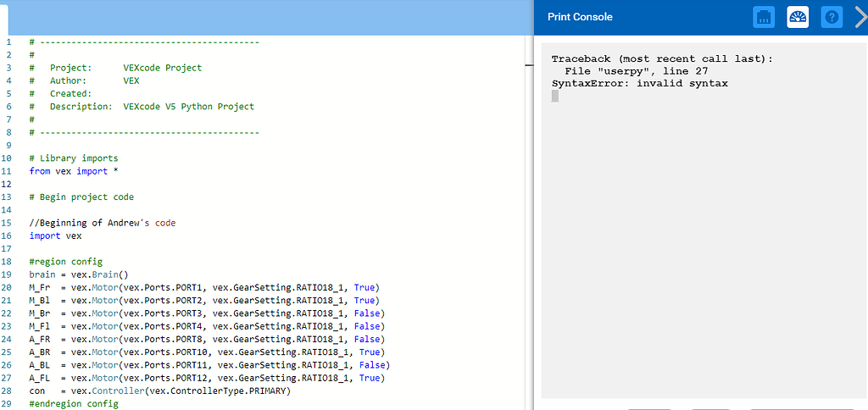Click the 'File "userpy", line 27' traceback line
Screen dimensions: 868x410
[637, 71]
